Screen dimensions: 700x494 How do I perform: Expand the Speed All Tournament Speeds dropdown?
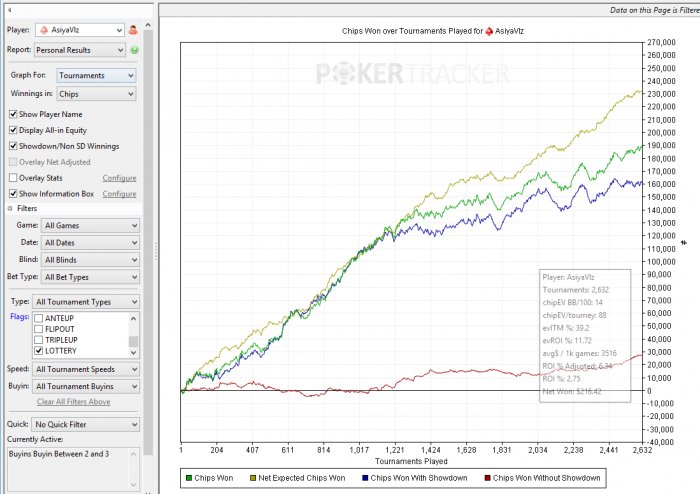85,370
